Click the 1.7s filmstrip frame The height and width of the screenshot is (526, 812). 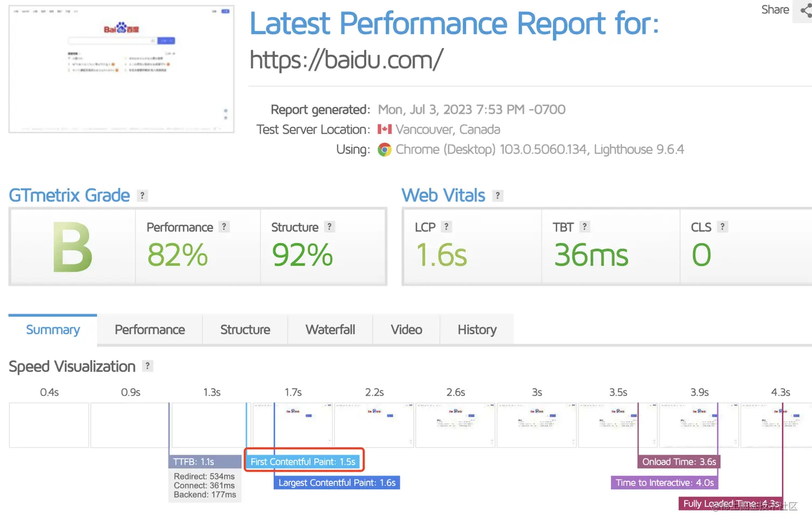pyautogui.click(x=293, y=425)
